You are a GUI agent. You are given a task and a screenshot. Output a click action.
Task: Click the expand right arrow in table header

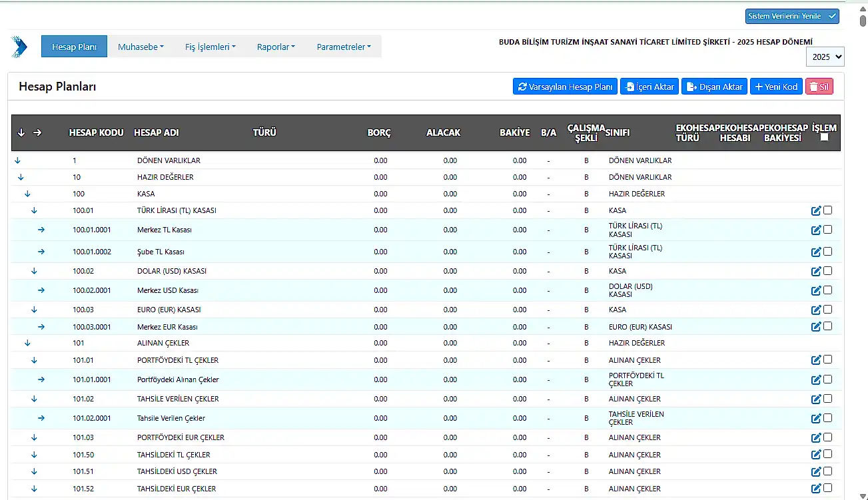(x=37, y=132)
